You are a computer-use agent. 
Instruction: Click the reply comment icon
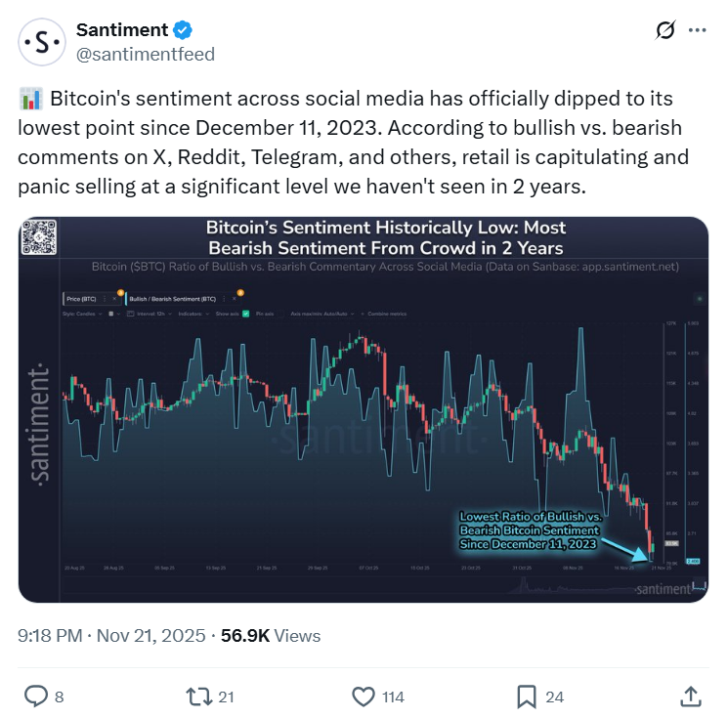pyautogui.click(x=36, y=696)
